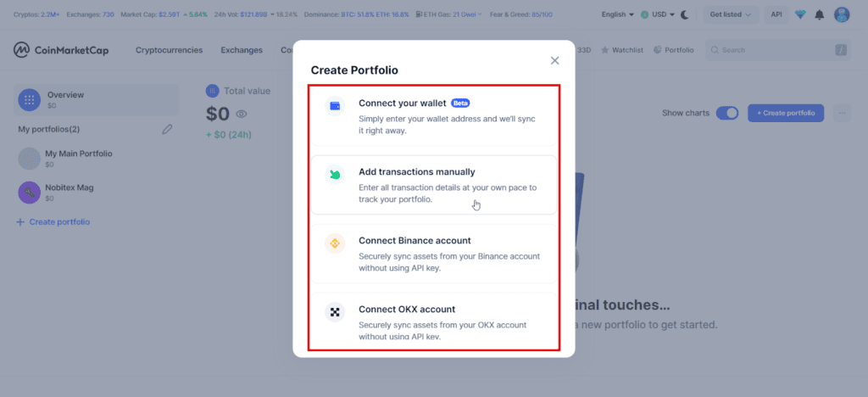Click the green Add transactions manually icon
The height and width of the screenshot is (397, 868).
point(335,175)
